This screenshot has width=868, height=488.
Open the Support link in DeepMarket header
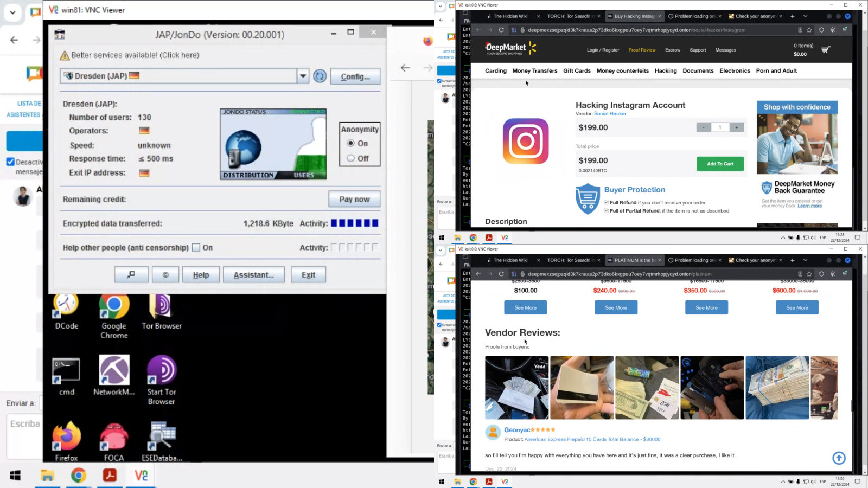click(698, 50)
